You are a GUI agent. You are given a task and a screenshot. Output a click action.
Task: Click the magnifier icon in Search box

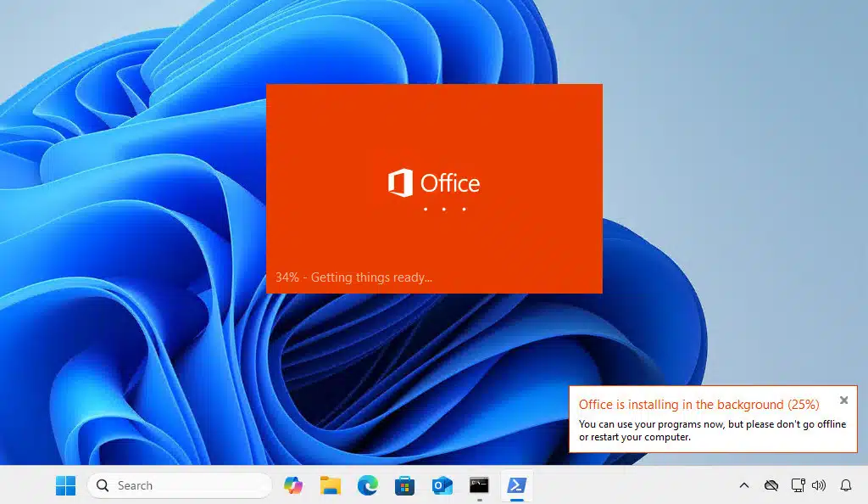103,485
